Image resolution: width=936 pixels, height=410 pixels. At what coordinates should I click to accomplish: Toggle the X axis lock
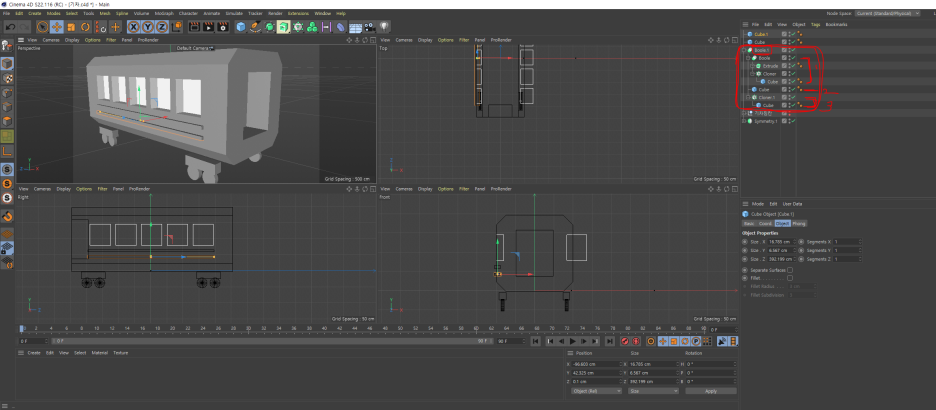tap(133, 27)
